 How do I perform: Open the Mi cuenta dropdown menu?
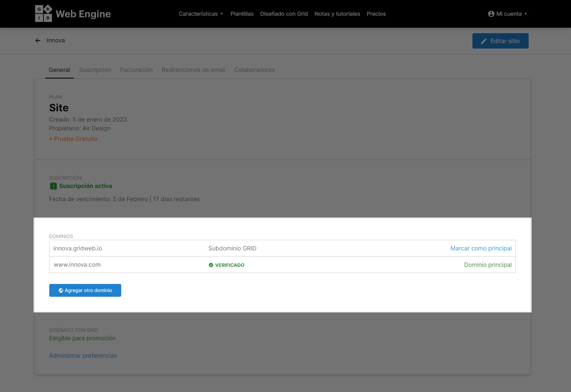pos(507,14)
